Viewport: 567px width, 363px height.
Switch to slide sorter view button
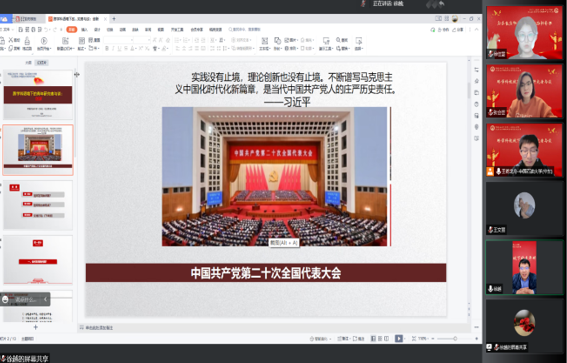pyautogui.click(x=380, y=339)
